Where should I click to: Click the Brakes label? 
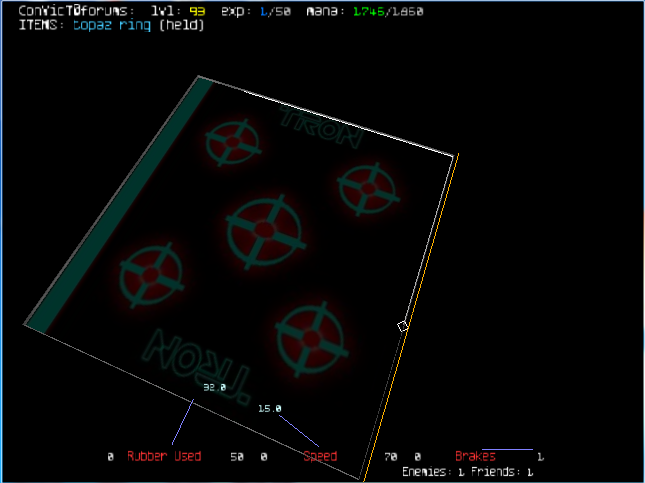tap(475, 456)
